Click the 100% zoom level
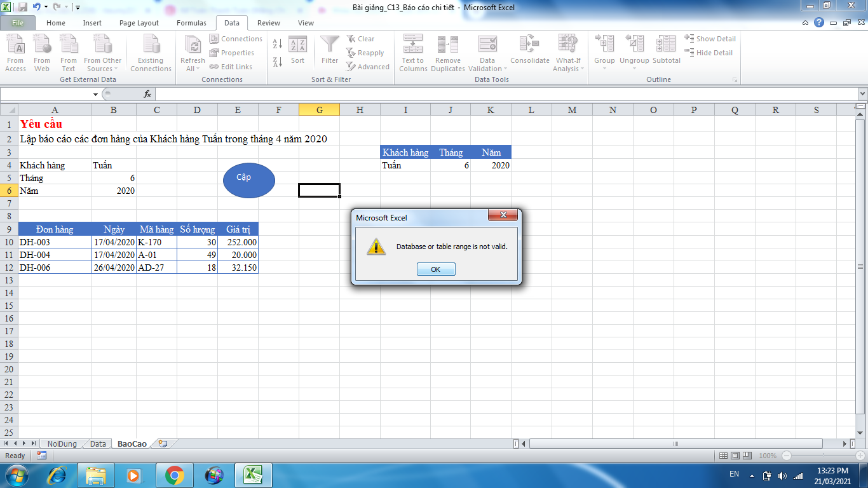 [x=768, y=456]
